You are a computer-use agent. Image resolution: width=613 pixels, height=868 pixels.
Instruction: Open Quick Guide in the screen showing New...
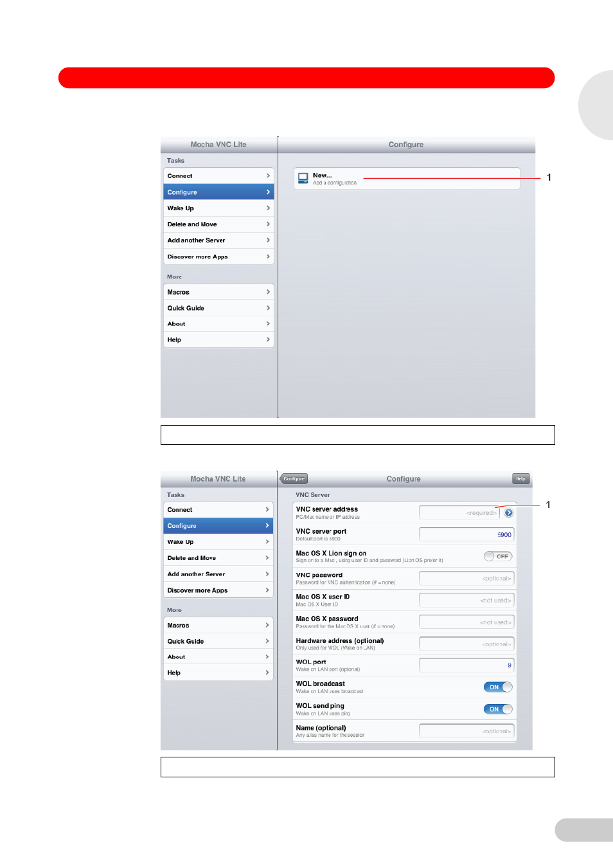point(218,308)
